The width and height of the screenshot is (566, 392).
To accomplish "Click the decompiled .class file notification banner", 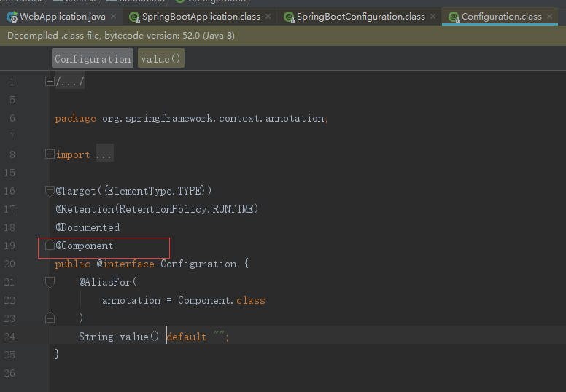I will click(x=283, y=36).
